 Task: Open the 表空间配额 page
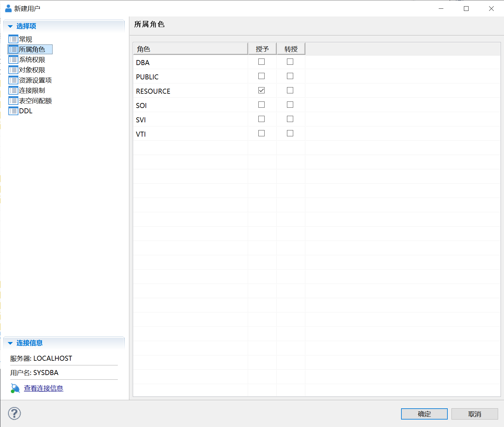pyautogui.click(x=35, y=101)
